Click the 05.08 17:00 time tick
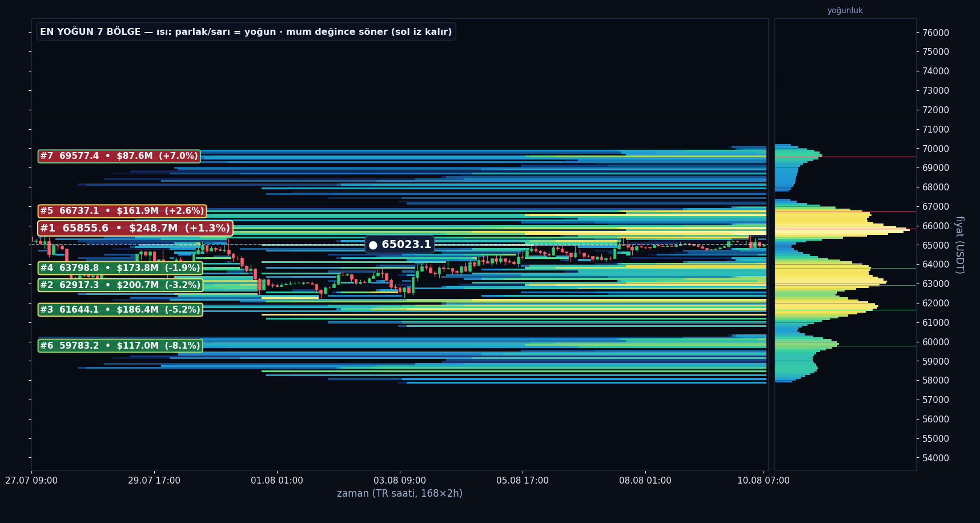The width and height of the screenshot is (980, 523). 523,481
